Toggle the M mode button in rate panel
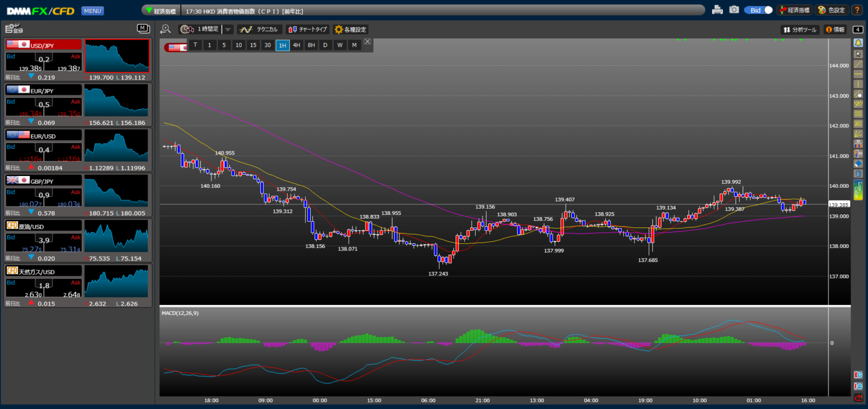Viewport: 868px width, 409px height. coord(143,28)
